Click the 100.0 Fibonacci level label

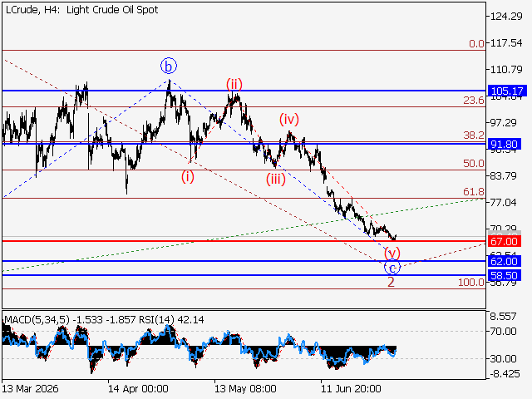[471, 283]
